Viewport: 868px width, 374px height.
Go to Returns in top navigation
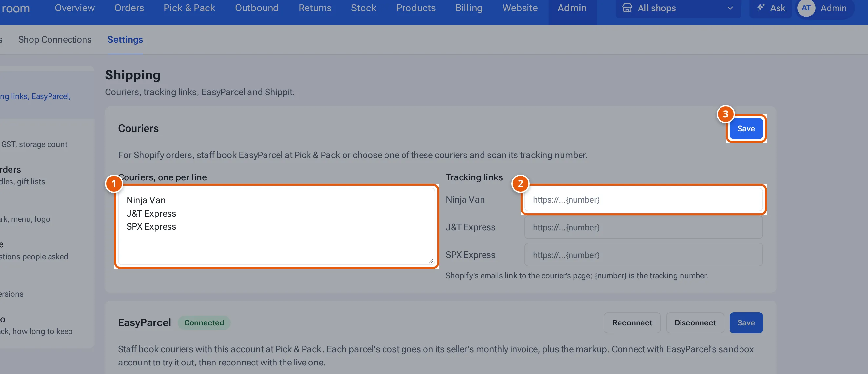tap(315, 8)
